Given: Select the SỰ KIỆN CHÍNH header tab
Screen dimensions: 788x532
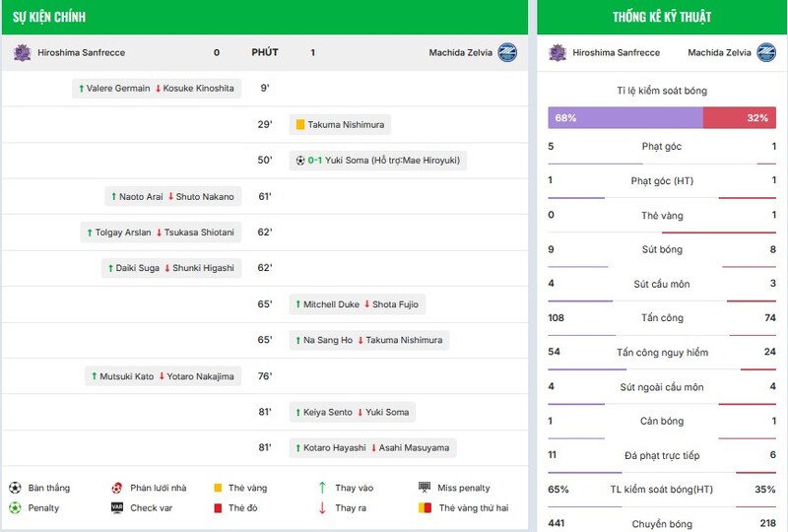Looking at the screenshot, I should tap(48, 17).
